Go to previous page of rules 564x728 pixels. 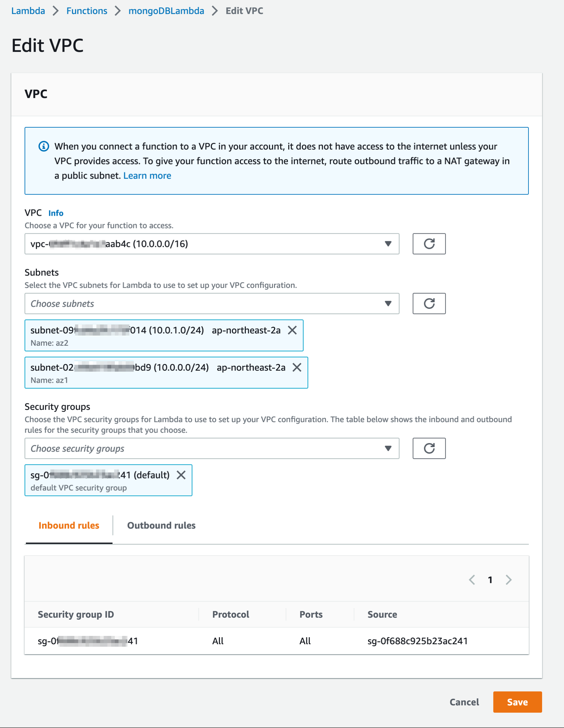[472, 580]
